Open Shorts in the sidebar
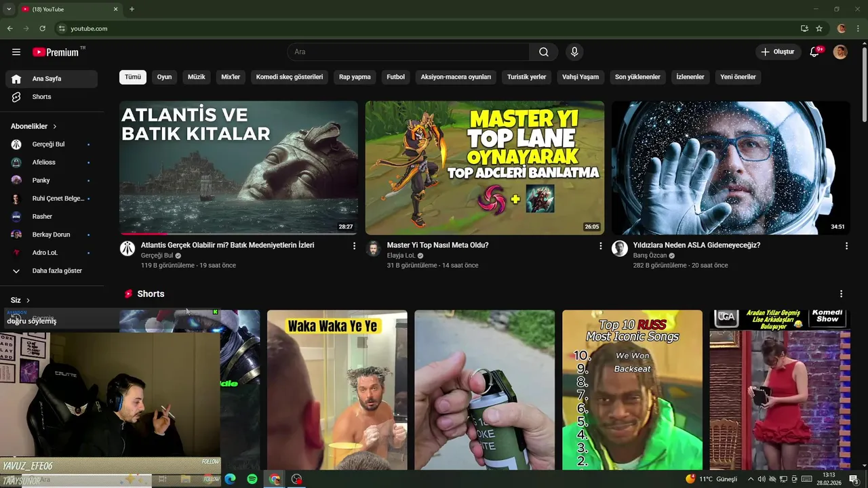This screenshot has height=488, width=868. 52,97
